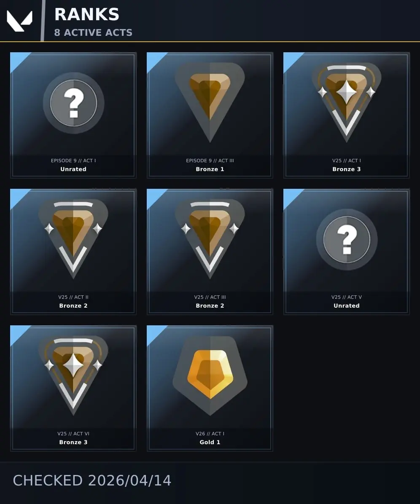
Task: Click the Valorant logo in the header
Action: (x=20, y=21)
